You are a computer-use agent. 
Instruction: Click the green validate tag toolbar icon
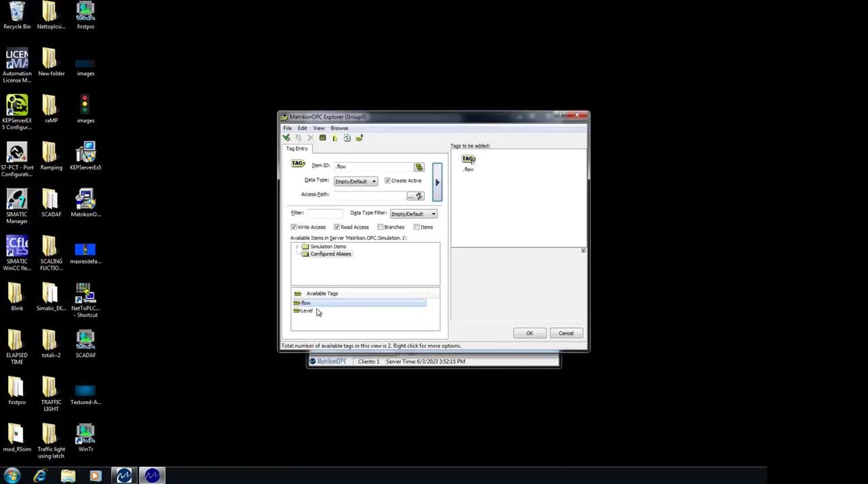coord(286,138)
